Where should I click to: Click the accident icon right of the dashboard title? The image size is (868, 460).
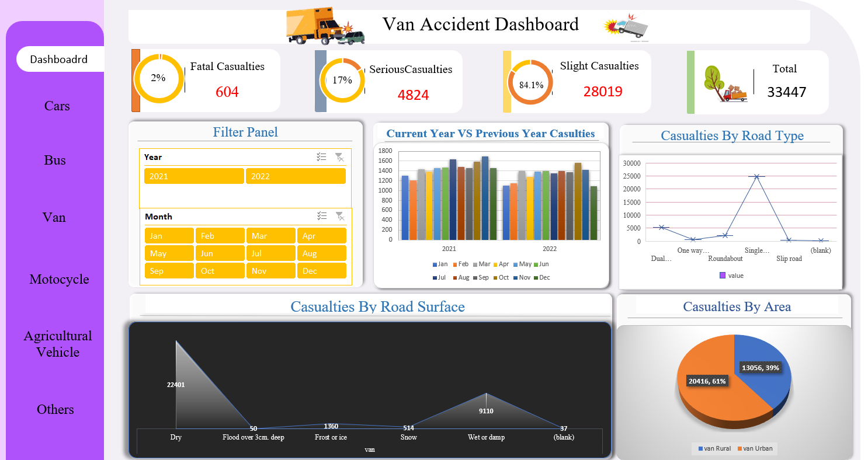pos(626,27)
